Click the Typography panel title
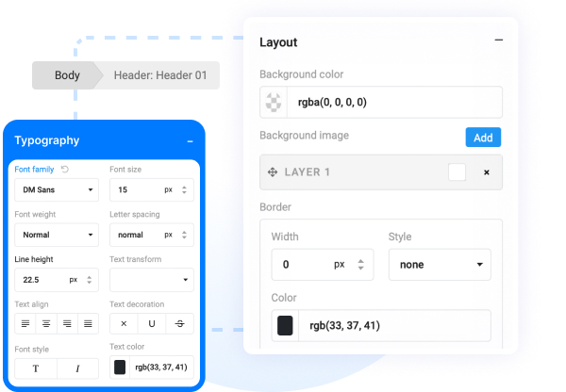The width and height of the screenshot is (566, 392). click(47, 139)
